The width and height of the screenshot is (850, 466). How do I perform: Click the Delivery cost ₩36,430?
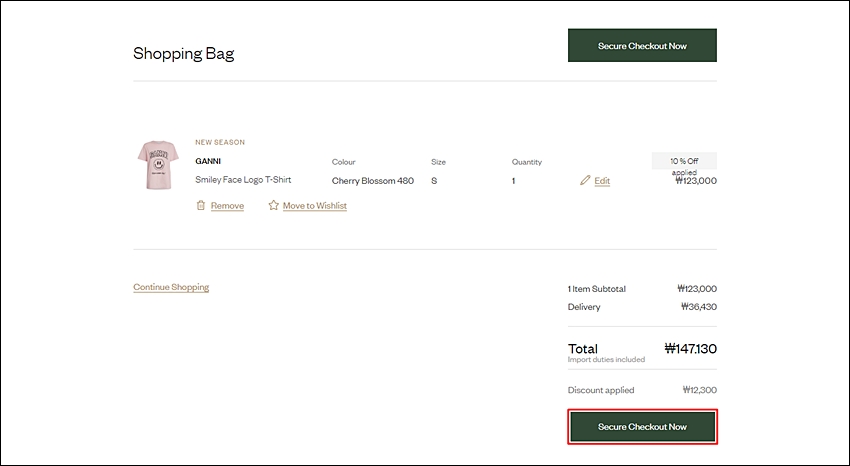[x=699, y=307]
